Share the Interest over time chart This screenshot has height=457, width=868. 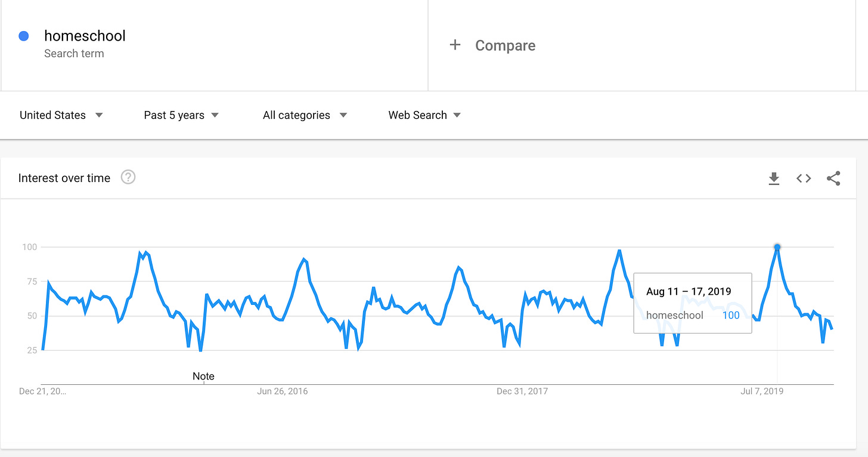[833, 178]
